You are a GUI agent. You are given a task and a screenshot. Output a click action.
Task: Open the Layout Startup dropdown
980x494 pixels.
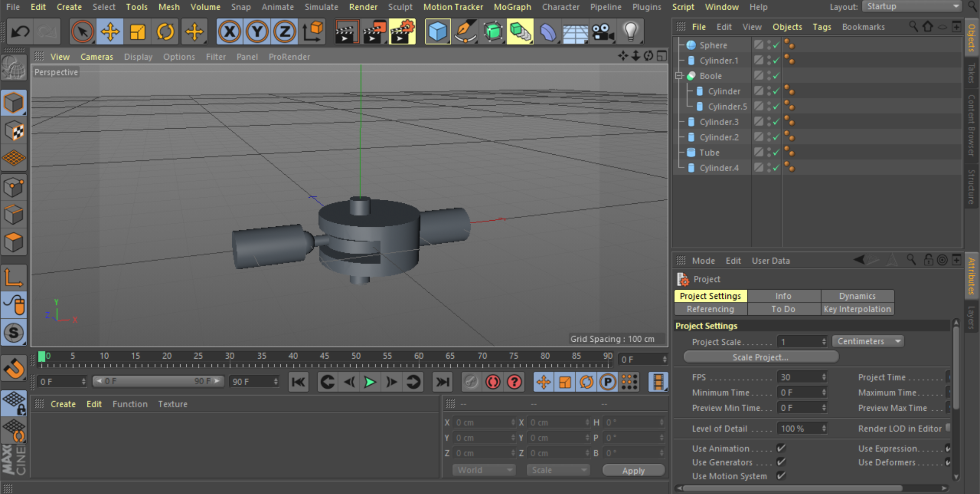point(912,7)
